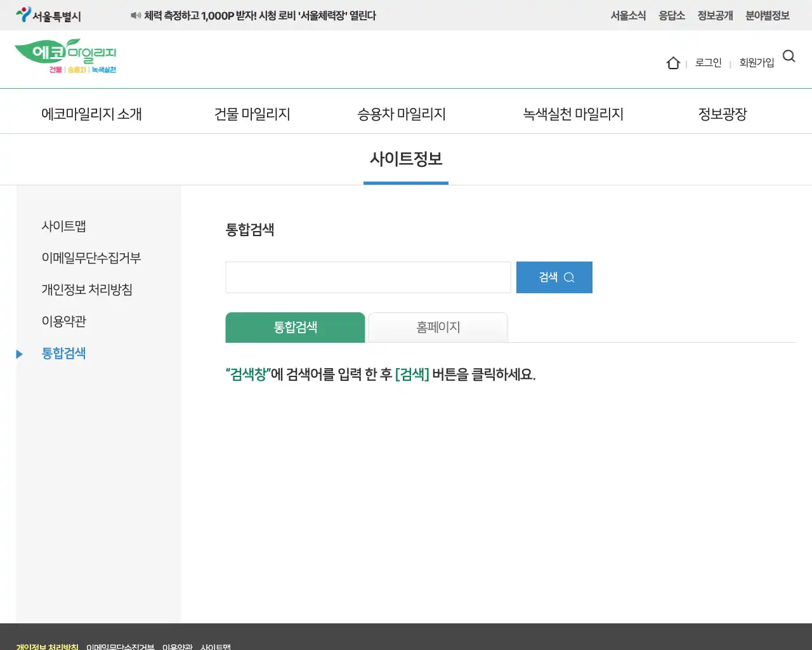
Task: Open the 승용차 마일리지 menu
Action: pos(402,114)
